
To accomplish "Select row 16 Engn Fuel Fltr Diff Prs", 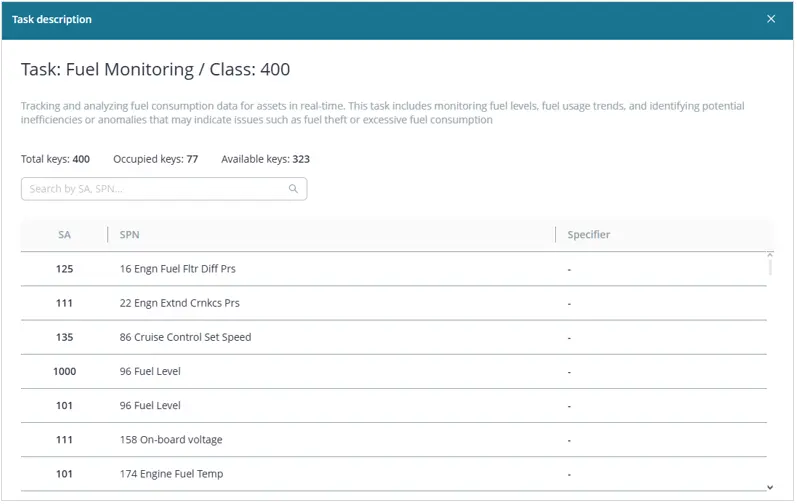I will 178,269.
